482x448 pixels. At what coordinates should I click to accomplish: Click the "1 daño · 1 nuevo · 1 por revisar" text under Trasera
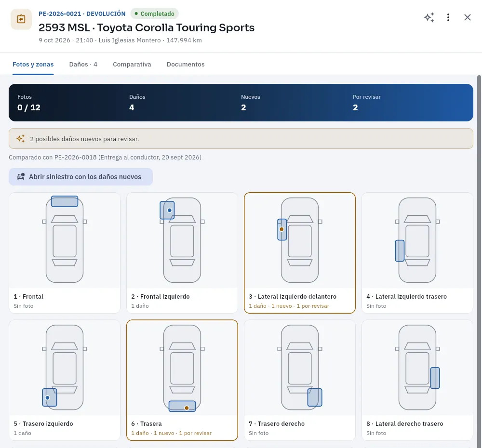(x=172, y=433)
